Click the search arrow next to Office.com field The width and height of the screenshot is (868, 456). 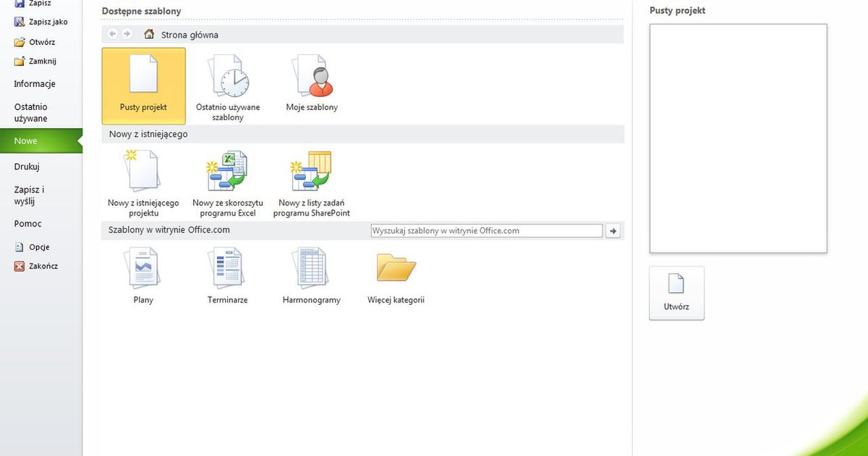pyautogui.click(x=614, y=230)
